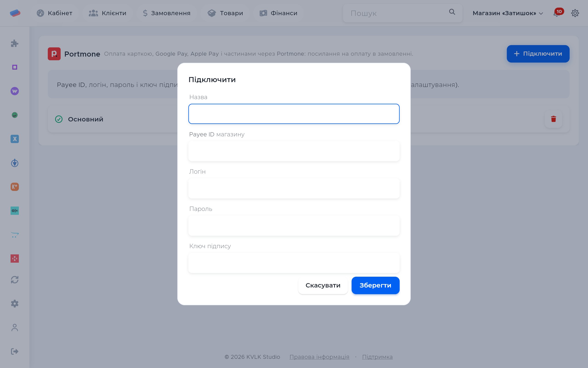Open the Клієнти menu
Viewport: 588px width, 368px height.
[x=108, y=13]
